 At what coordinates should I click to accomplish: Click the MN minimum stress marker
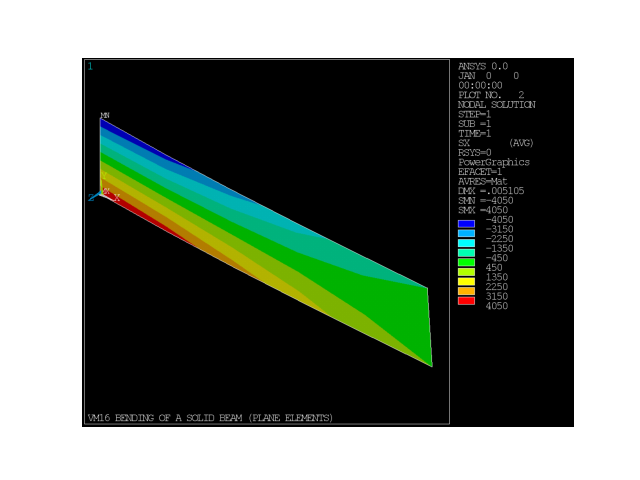[104, 116]
